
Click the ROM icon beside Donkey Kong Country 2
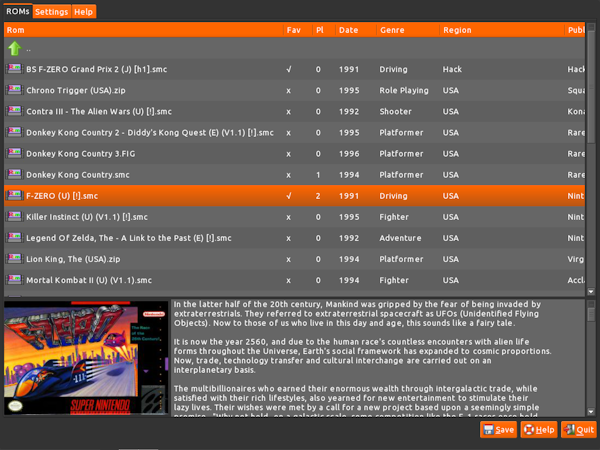pyautogui.click(x=14, y=132)
